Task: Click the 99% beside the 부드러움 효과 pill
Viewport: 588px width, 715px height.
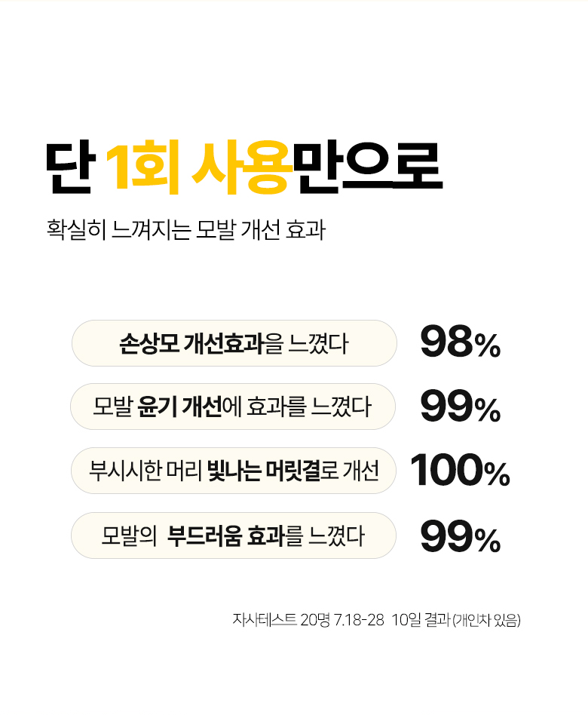Action: (460, 537)
